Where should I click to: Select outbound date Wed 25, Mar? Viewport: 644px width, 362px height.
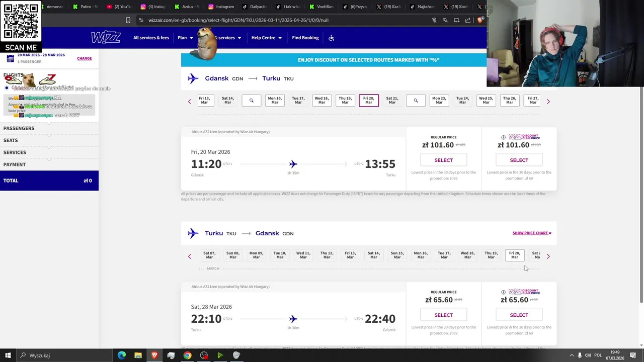coord(486,101)
